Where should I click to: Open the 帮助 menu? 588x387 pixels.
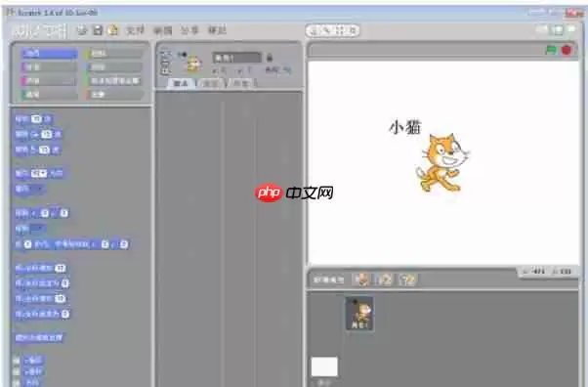pyautogui.click(x=217, y=30)
